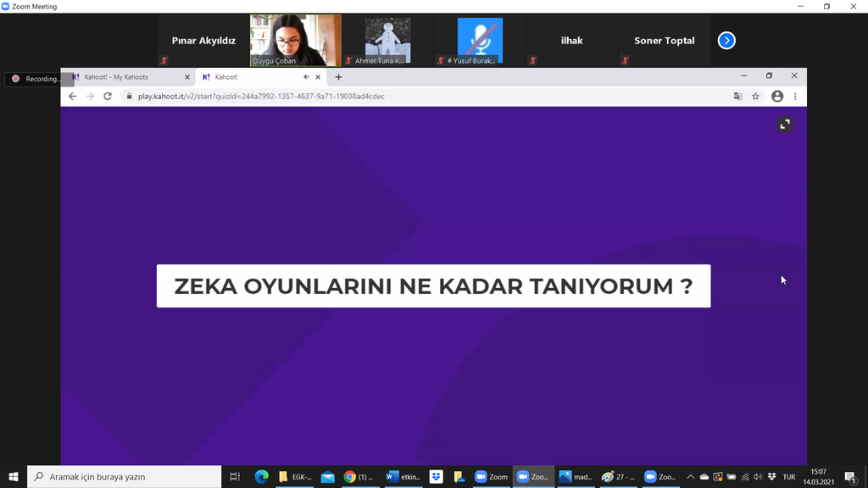Click the browser forward arrow
This screenshot has height=488, width=868.
(x=90, y=97)
